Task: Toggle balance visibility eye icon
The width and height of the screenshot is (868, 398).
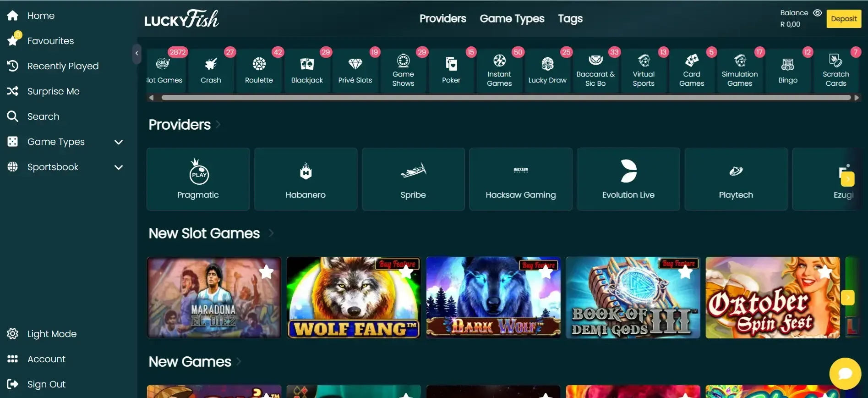Action: click(817, 13)
